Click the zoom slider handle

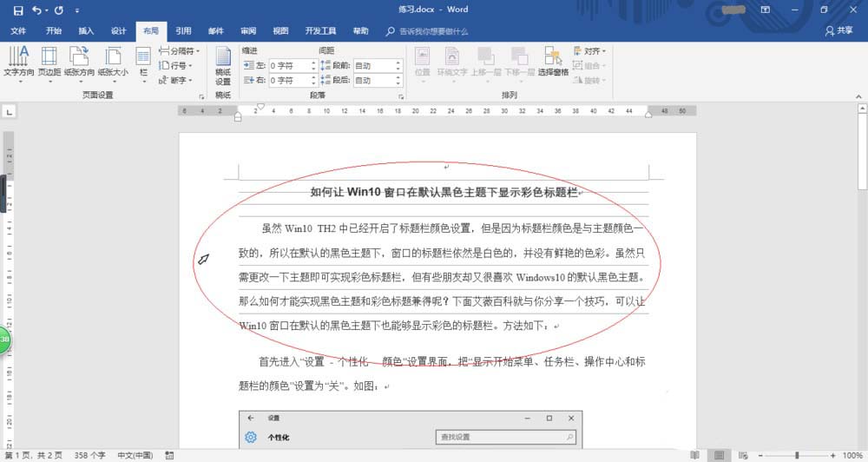pos(797,455)
